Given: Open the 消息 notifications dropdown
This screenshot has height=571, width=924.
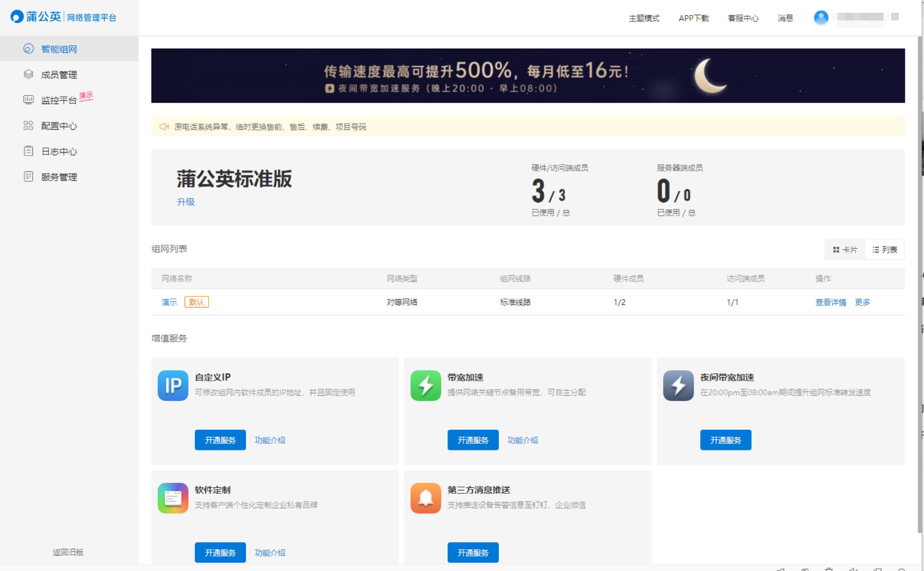Looking at the screenshot, I should [x=785, y=18].
